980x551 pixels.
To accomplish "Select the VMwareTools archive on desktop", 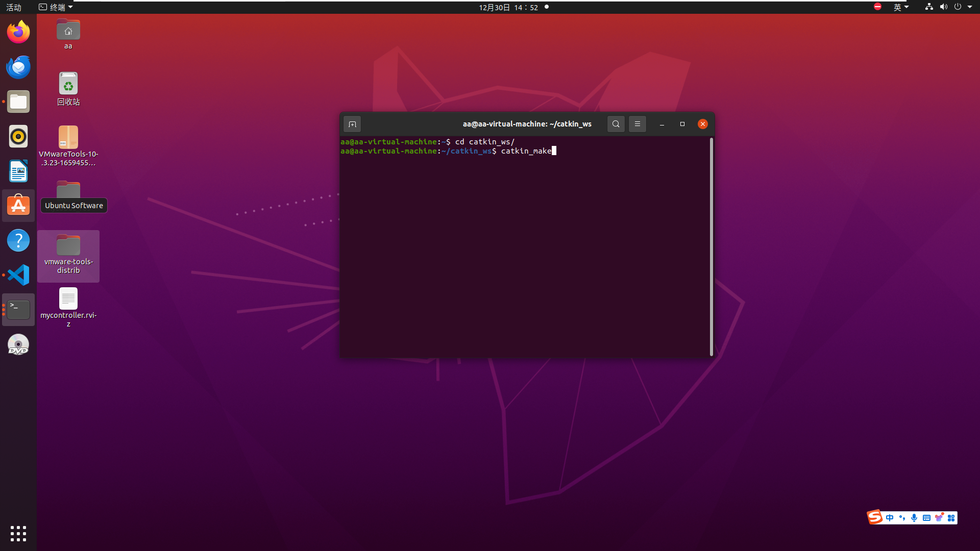I will click(x=68, y=146).
